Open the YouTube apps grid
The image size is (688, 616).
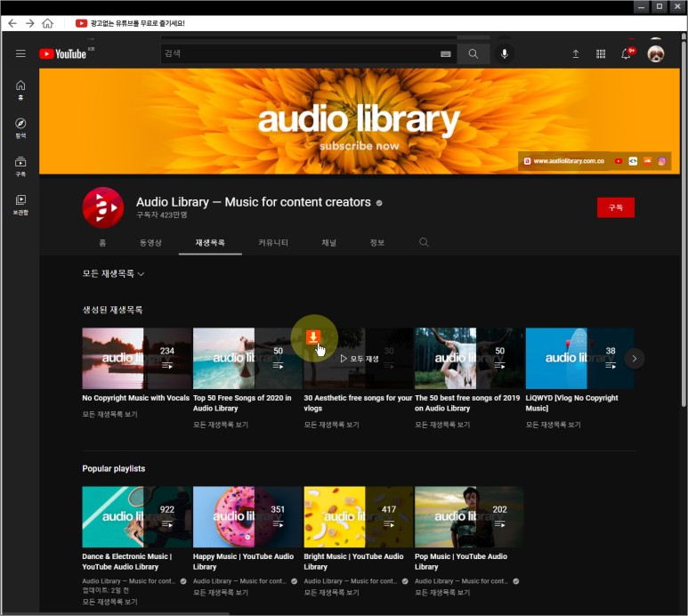601,54
